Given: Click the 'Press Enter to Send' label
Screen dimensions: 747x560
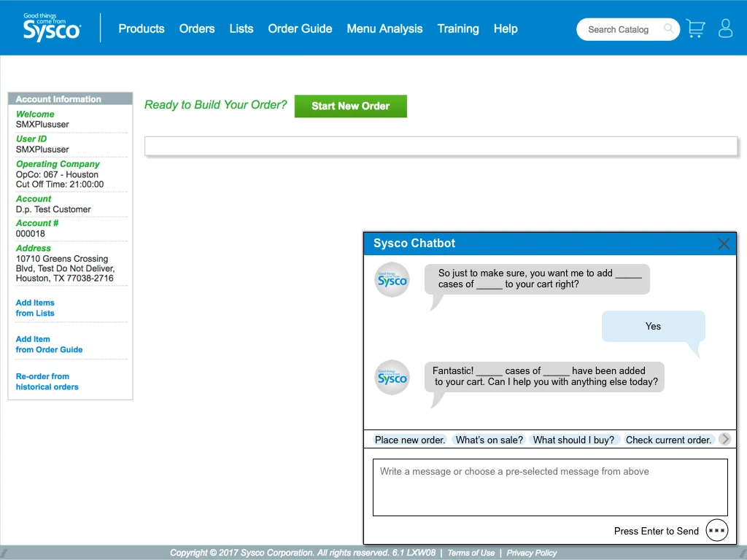Looking at the screenshot, I should [656, 531].
